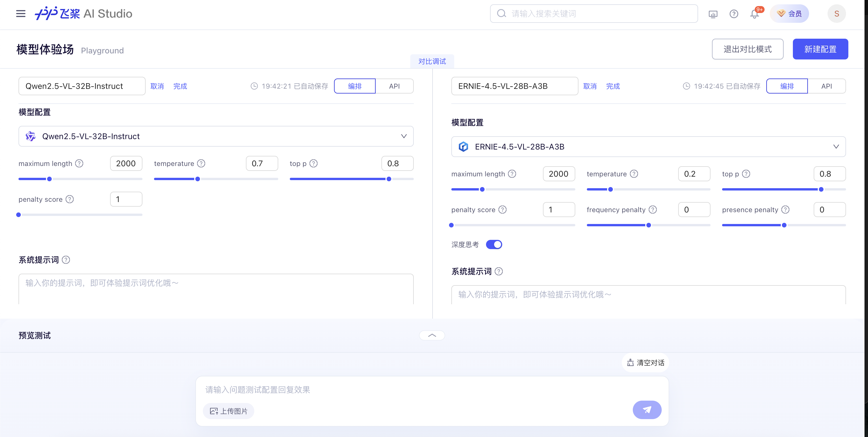Image resolution: width=868 pixels, height=437 pixels.
Task: Click the 退出对比模式 button
Action: pyautogui.click(x=748, y=49)
